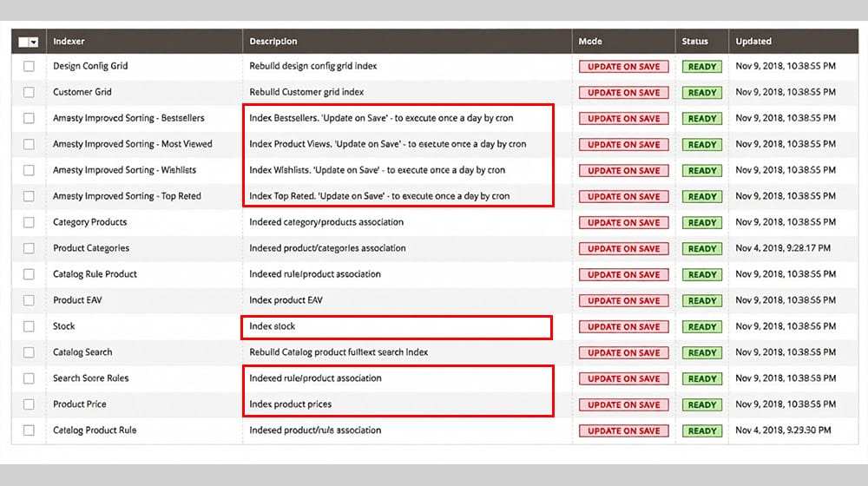This screenshot has width=868, height=486.
Task: Click Update on Save badge for Stock
Action: point(624,326)
